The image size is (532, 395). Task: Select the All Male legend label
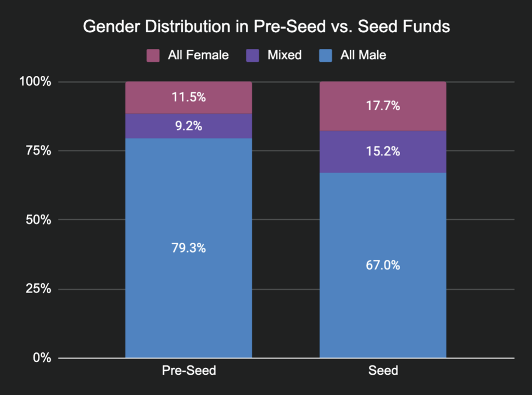[363, 55]
